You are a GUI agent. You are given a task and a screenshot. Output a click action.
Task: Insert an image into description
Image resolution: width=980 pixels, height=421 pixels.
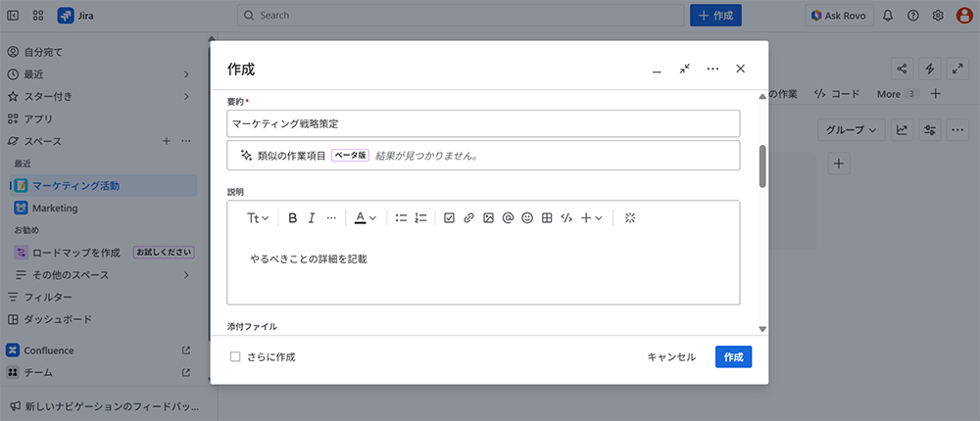click(488, 218)
